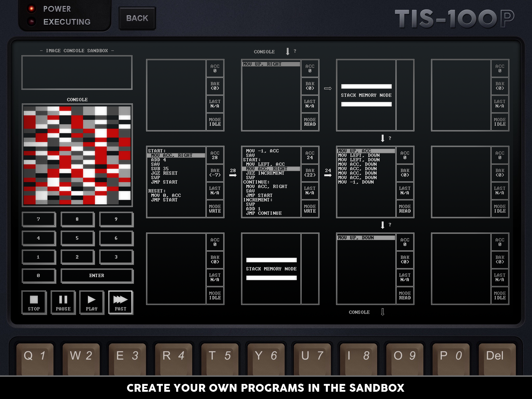Click the console pixel image display

(x=77, y=155)
